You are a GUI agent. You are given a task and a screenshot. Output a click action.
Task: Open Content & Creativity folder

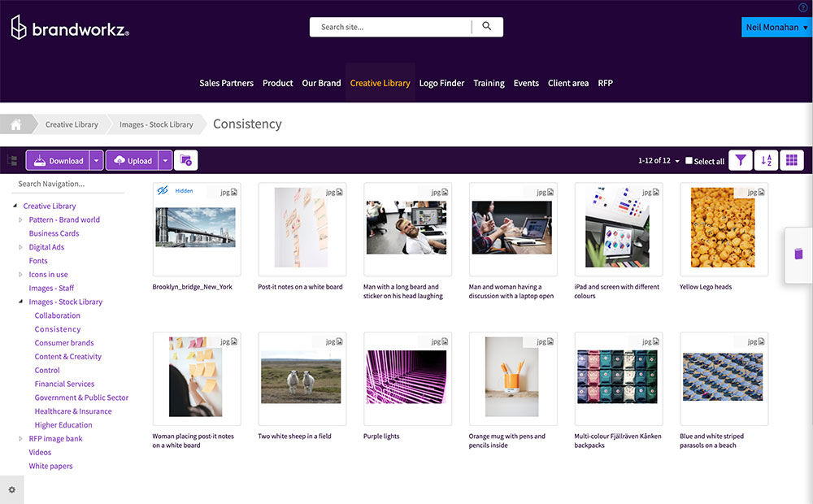coord(68,357)
